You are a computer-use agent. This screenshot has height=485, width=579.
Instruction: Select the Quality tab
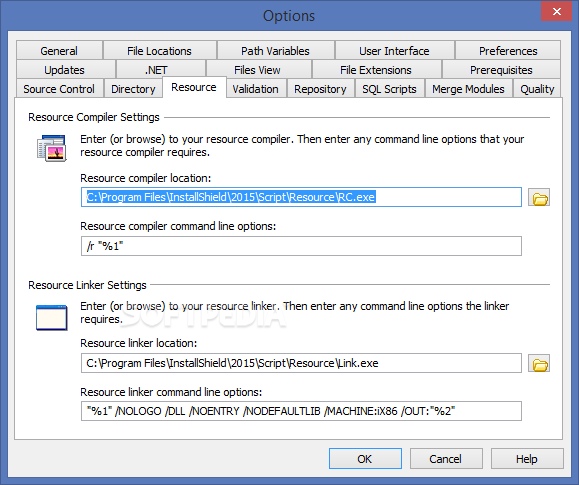[537, 89]
